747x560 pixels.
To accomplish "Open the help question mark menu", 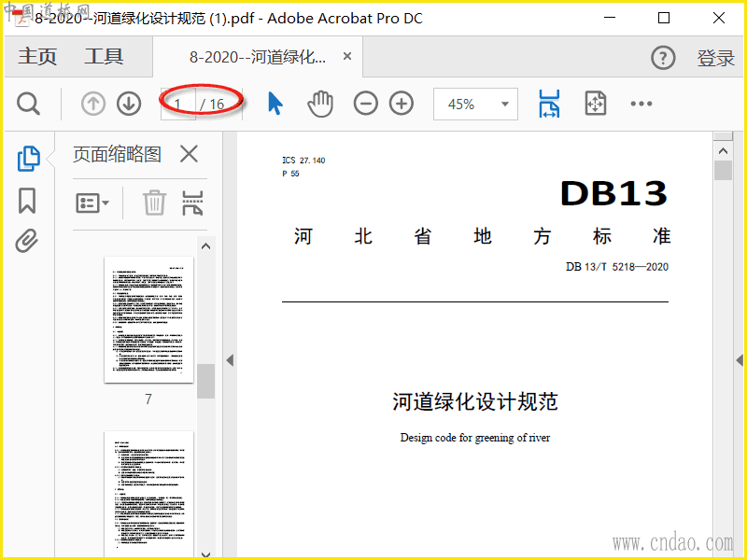I will 663,58.
